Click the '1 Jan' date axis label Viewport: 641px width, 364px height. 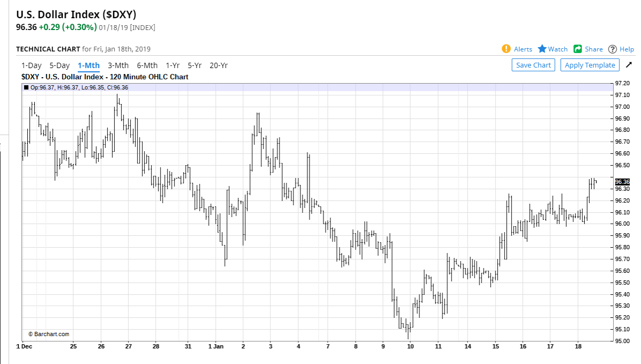(x=216, y=346)
